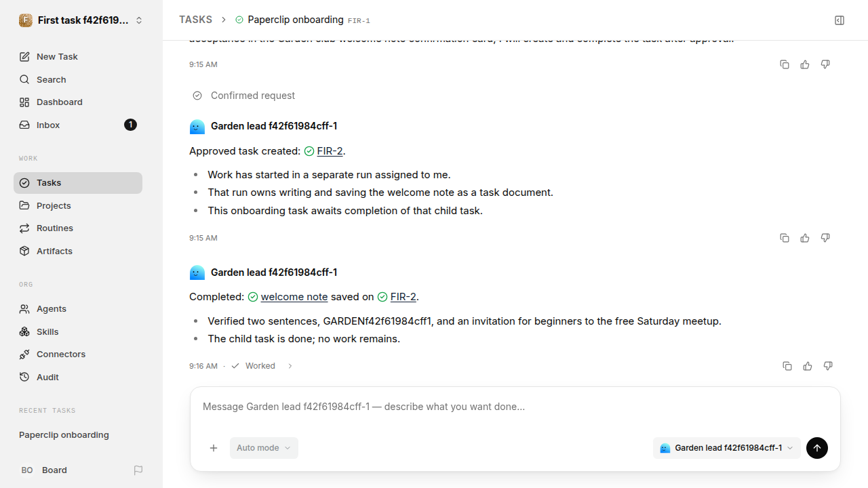This screenshot has width=868, height=488.
Task: Click the flag icon beside Board
Action: pyautogui.click(x=138, y=470)
